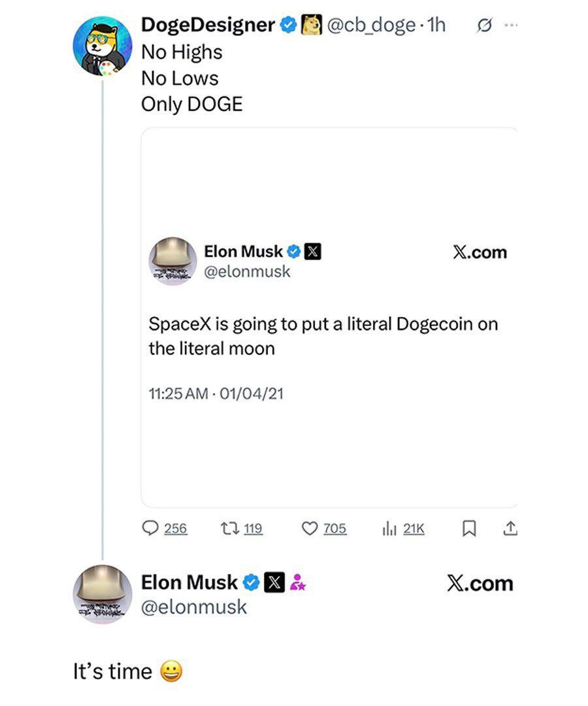Open the three-dot more options menu
This screenshot has width=588, height=706.
point(510,26)
